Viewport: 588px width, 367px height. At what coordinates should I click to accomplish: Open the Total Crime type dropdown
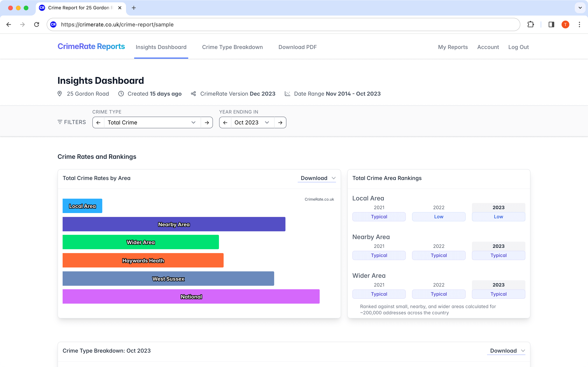click(x=152, y=123)
